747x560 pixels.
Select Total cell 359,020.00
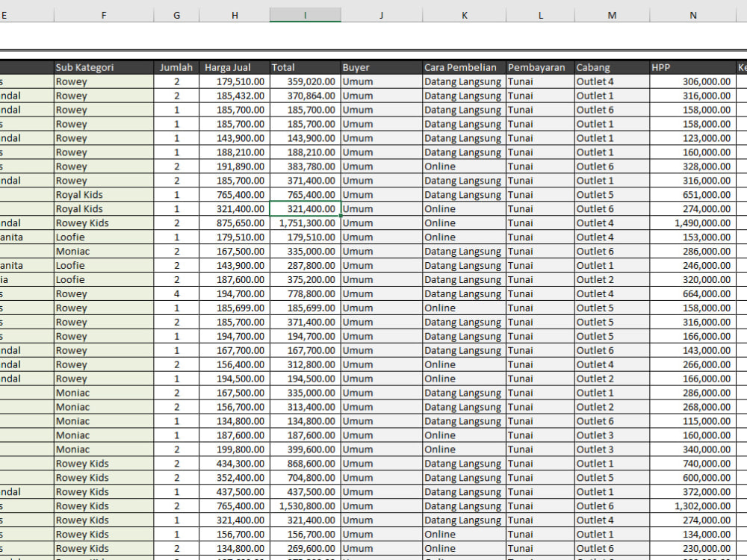(306, 81)
